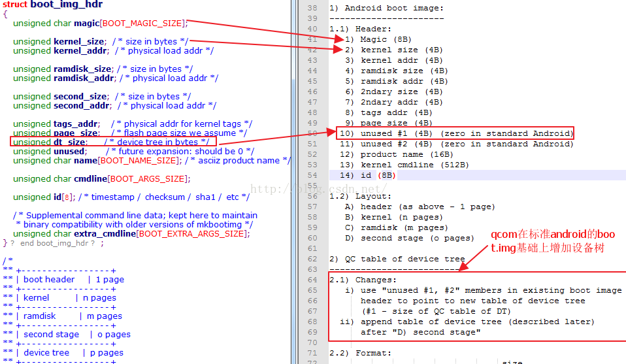Click line number 38 in the gutter
The width and height of the screenshot is (626, 364).
[x=312, y=8]
